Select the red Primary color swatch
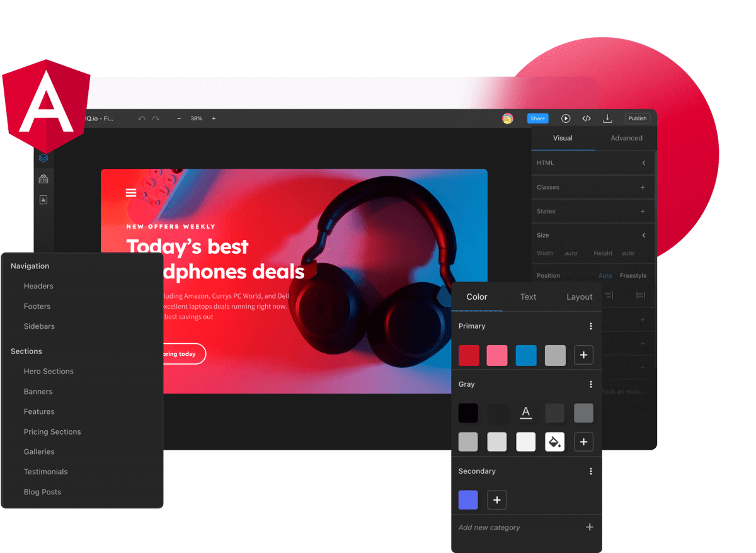 click(x=468, y=355)
